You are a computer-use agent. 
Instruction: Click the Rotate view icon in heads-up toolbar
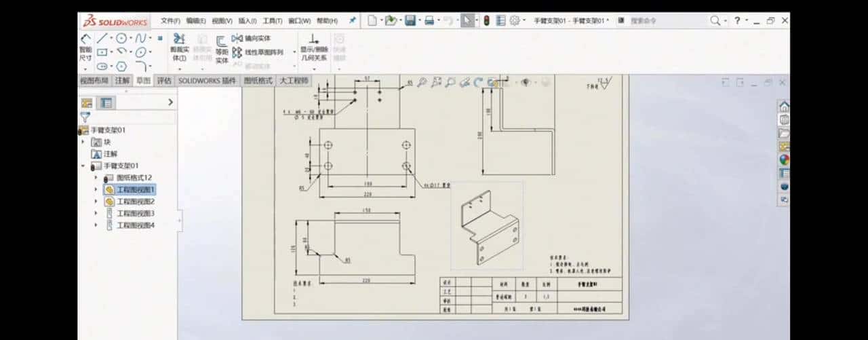479,83
